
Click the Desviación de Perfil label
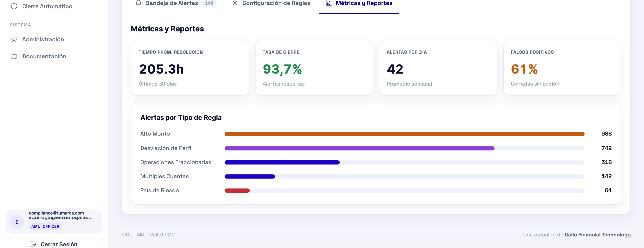166,148
